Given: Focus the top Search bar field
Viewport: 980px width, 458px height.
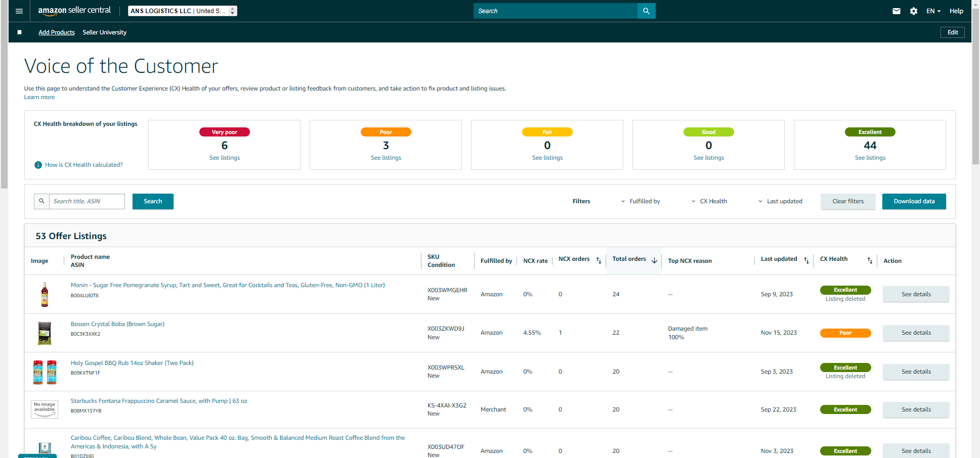Looking at the screenshot, I should [556, 11].
